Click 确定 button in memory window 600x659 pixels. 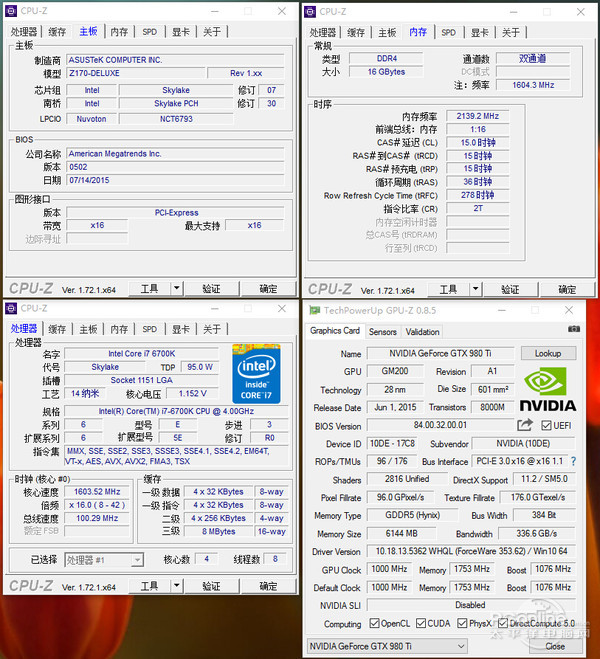click(567, 289)
